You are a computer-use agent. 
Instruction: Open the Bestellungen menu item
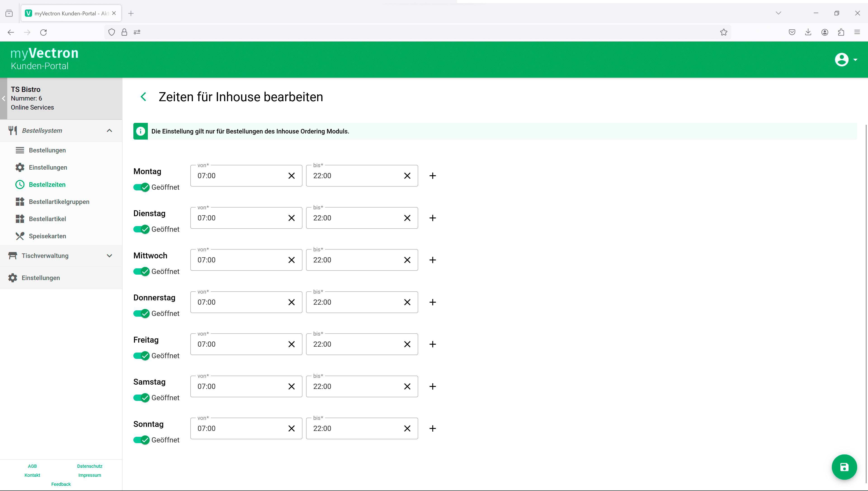point(47,150)
